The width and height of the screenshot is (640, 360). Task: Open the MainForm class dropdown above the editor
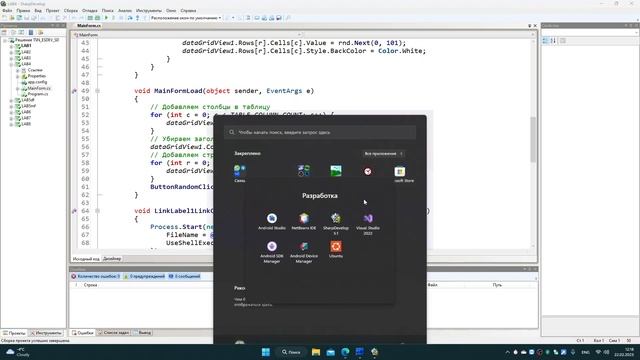tap(187, 35)
